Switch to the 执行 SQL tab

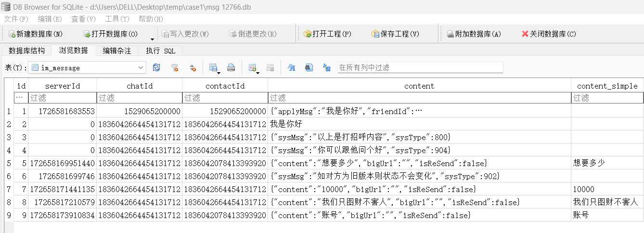(x=161, y=51)
